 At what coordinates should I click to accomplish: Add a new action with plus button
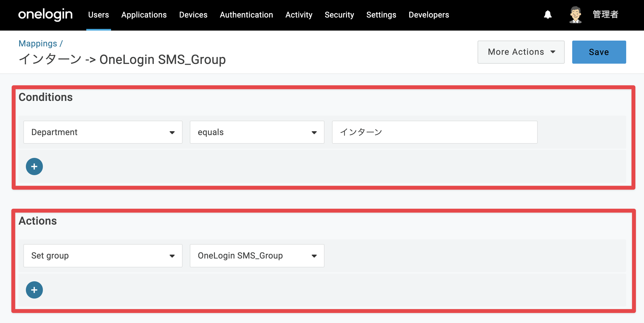[x=34, y=290]
